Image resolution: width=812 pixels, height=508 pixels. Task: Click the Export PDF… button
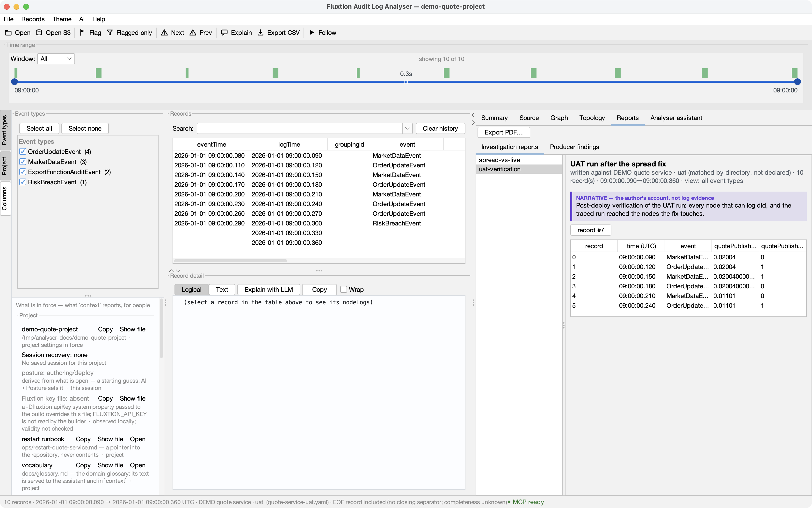click(x=504, y=132)
